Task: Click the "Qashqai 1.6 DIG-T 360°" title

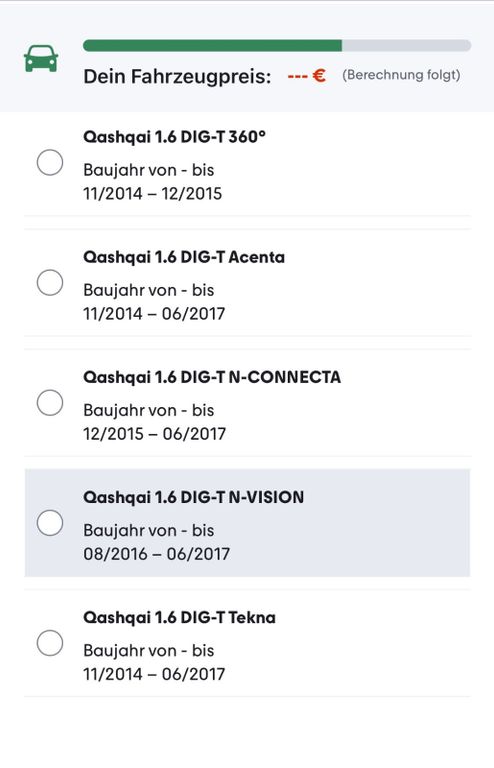Action: [x=174, y=137]
